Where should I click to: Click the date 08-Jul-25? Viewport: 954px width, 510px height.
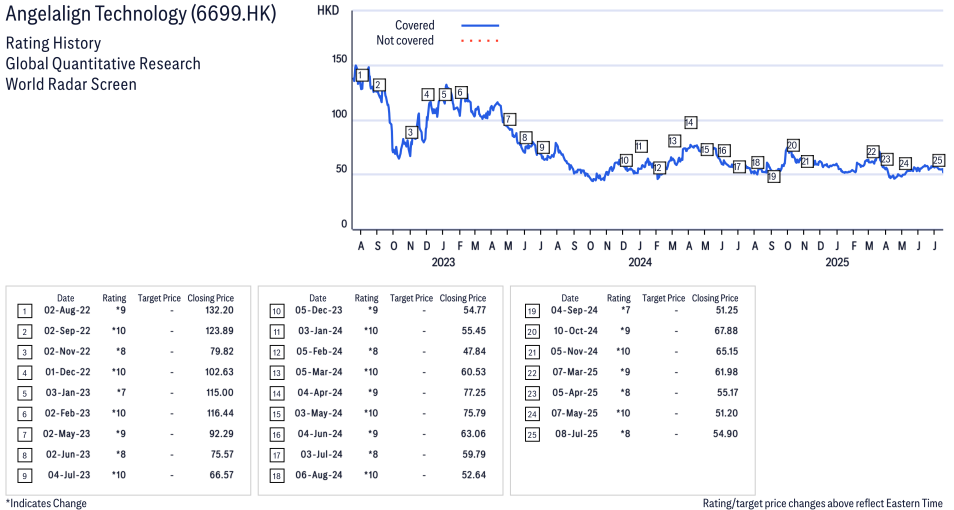(x=576, y=434)
